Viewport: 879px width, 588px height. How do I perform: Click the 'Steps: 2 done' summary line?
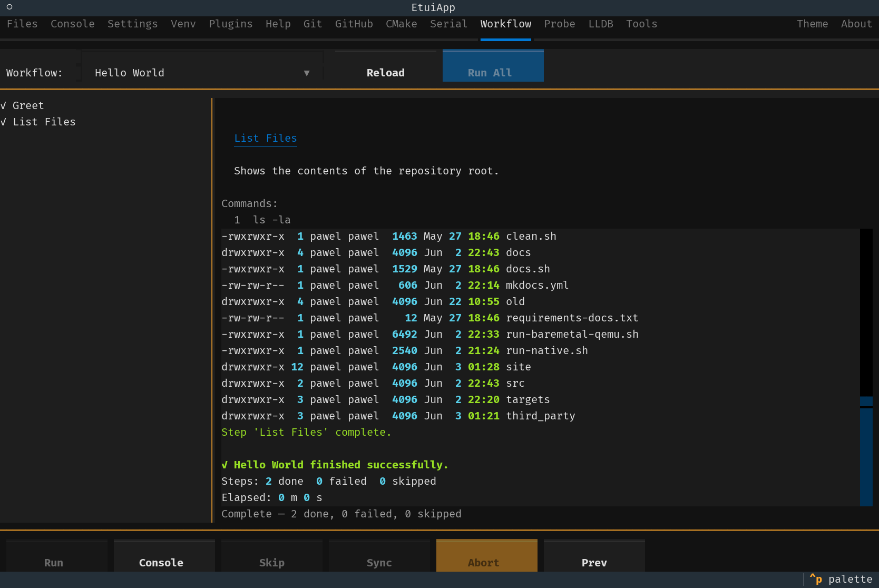click(329, 481)
